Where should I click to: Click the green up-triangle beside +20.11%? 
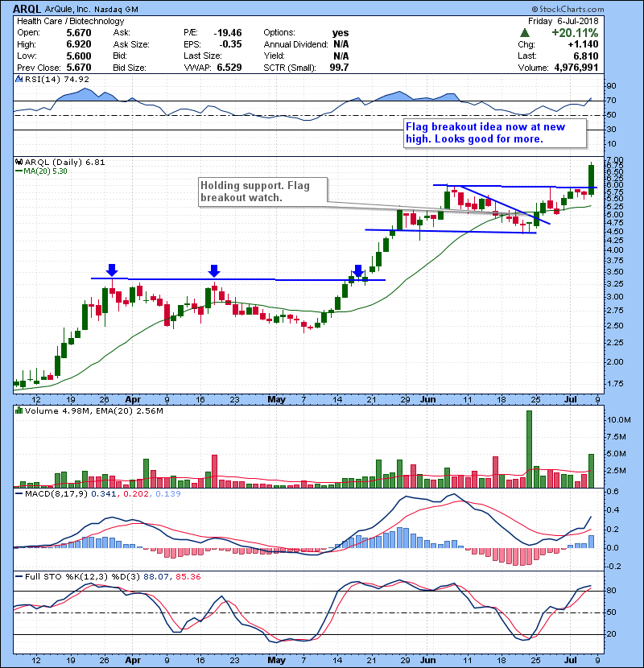[525, 32]
